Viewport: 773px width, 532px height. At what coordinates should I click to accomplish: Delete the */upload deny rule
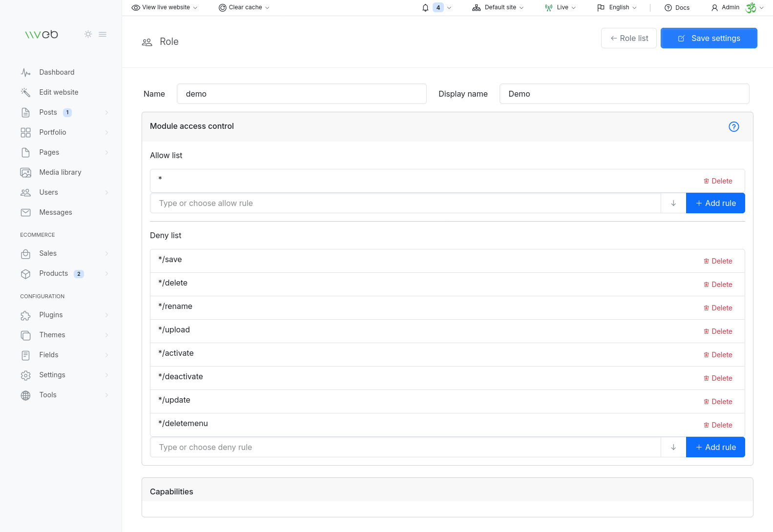(x=718, y=331)
